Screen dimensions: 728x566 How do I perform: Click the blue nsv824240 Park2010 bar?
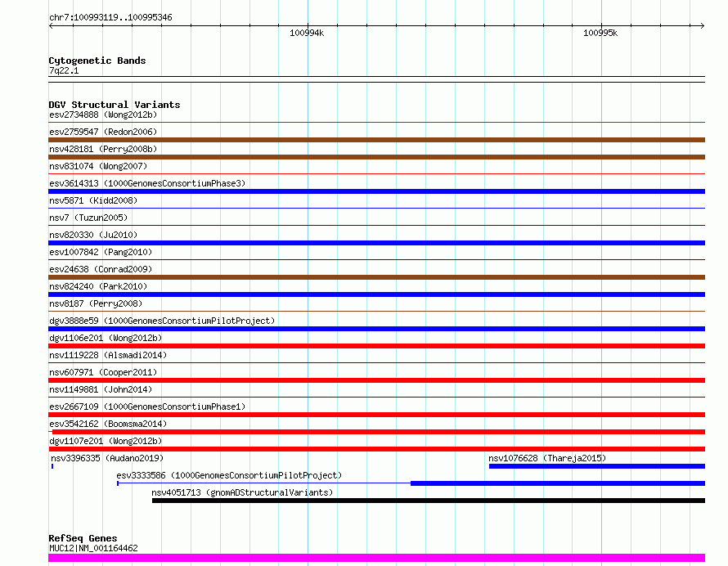point(376,294)
